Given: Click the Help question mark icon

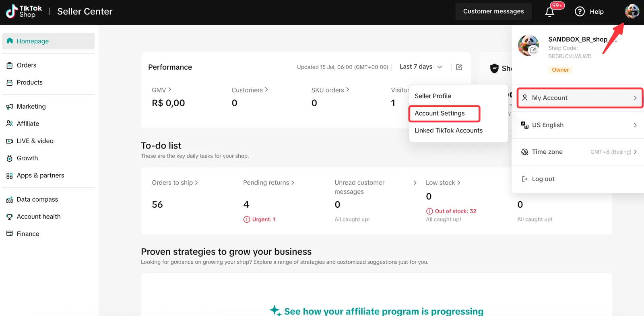Looking at the screenshot, I should pyautogui.click(x=580, y=12).
